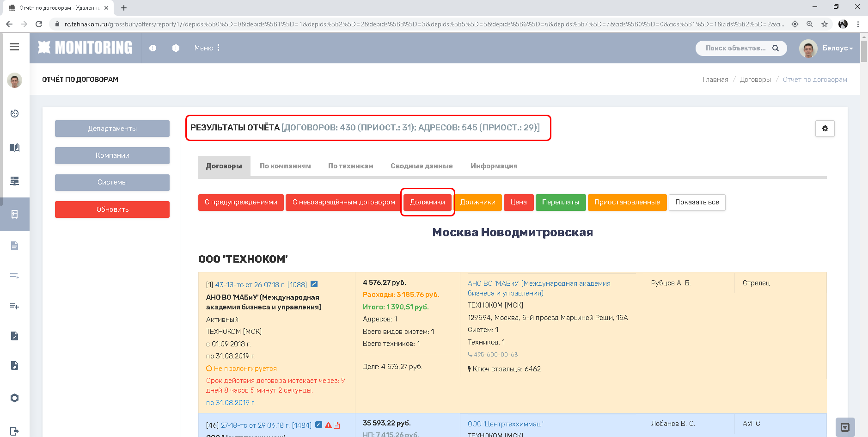Filter by С предупреждениями
The width and height of the screenshot is (868, 437).
tap(241, 202)
